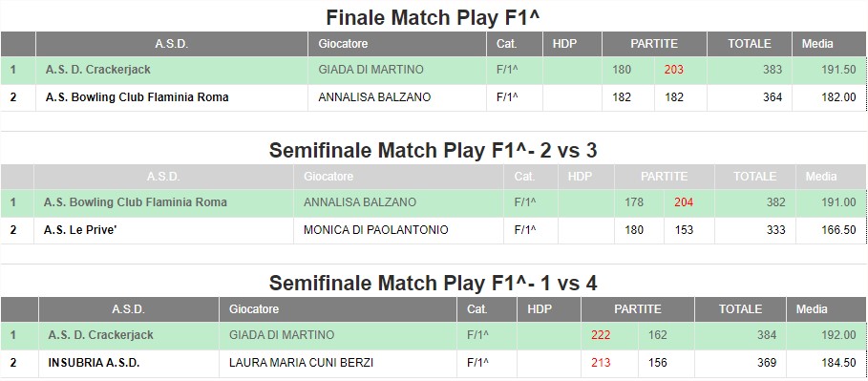Screen dimensions: 868x381
Task: Click the Cat. header in 1 vs 4 table
Action: coord(477,309)
